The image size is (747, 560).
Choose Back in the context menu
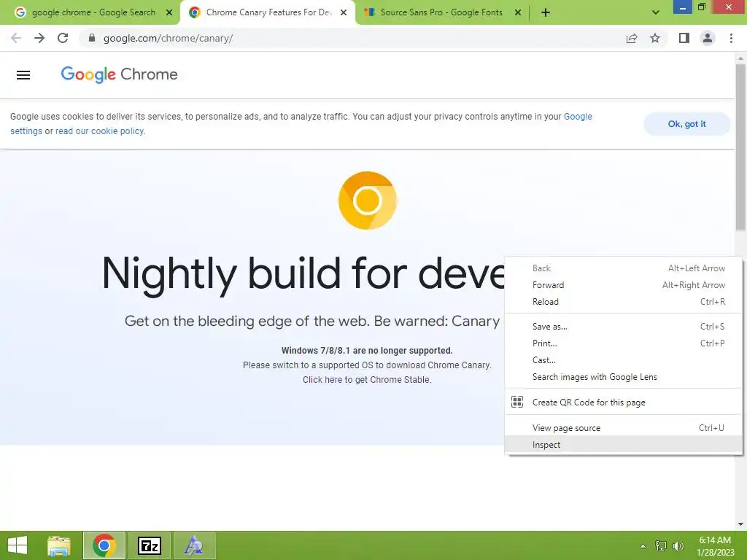tap(623, 268)
